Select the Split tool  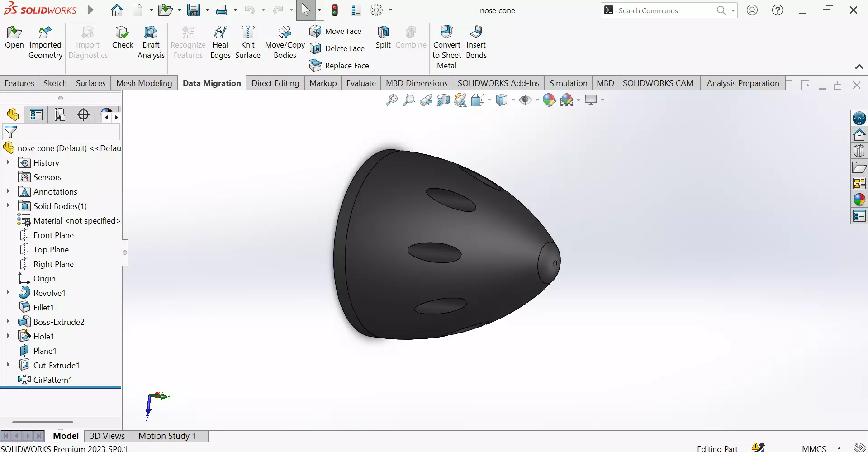point(383,38)
